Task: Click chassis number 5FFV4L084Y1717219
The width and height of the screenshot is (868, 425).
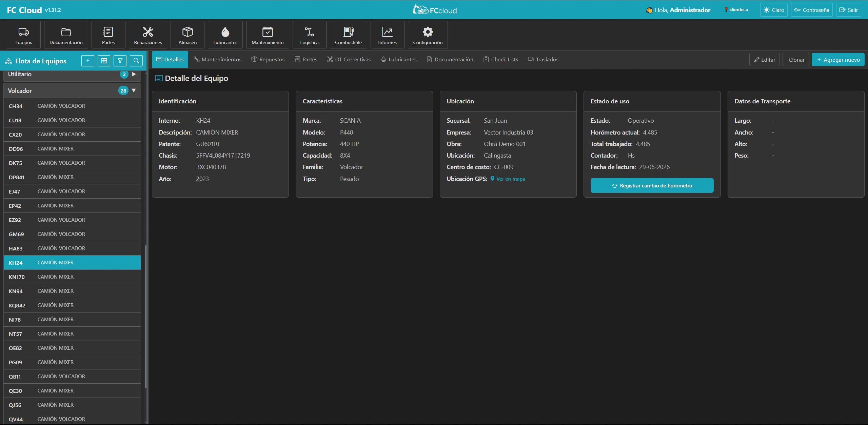Action: (223, 156)
